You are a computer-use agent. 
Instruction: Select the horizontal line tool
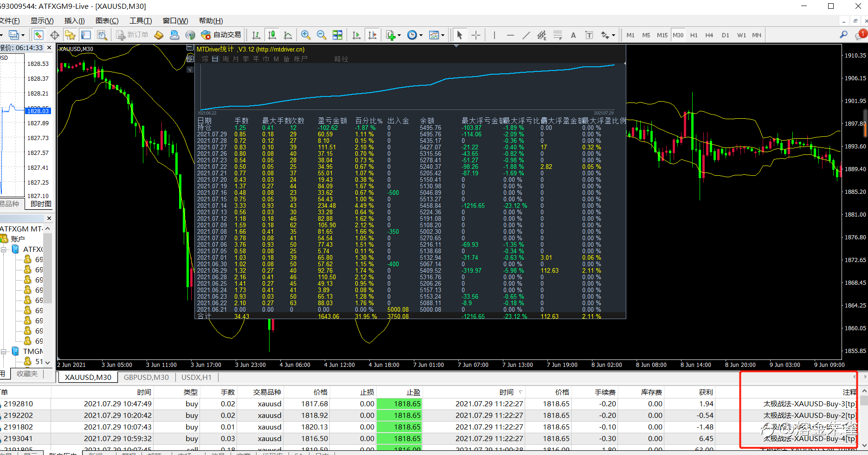510,35
